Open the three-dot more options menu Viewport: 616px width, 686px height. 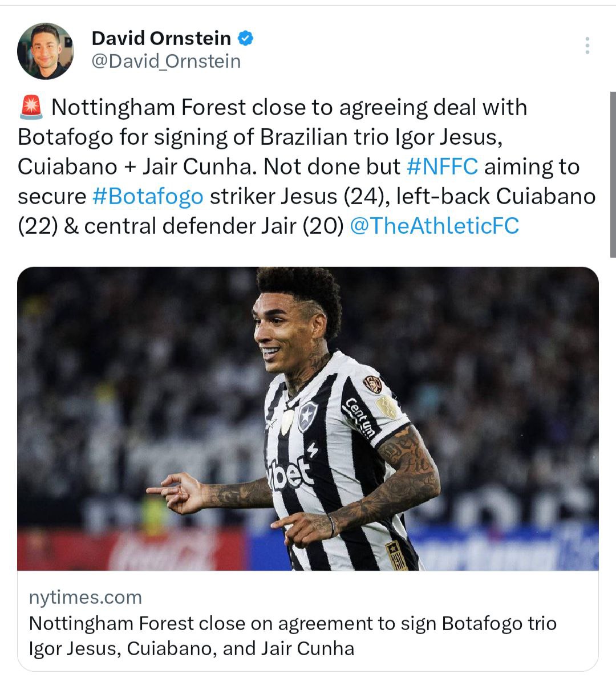(587, 46)
